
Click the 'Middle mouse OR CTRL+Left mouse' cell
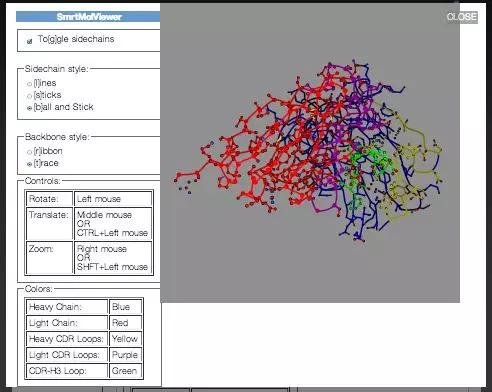(113, 223)
